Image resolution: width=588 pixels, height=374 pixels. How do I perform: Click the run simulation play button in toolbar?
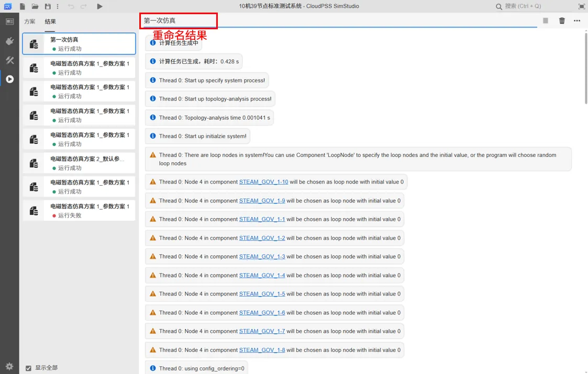pyautogui.click(x=99, y=6)
